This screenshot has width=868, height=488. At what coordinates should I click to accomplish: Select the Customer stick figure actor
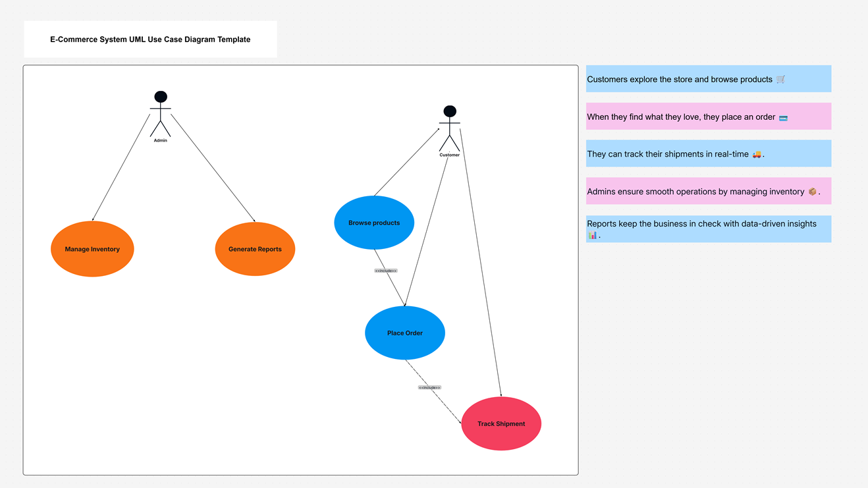(x=450, y=132)
